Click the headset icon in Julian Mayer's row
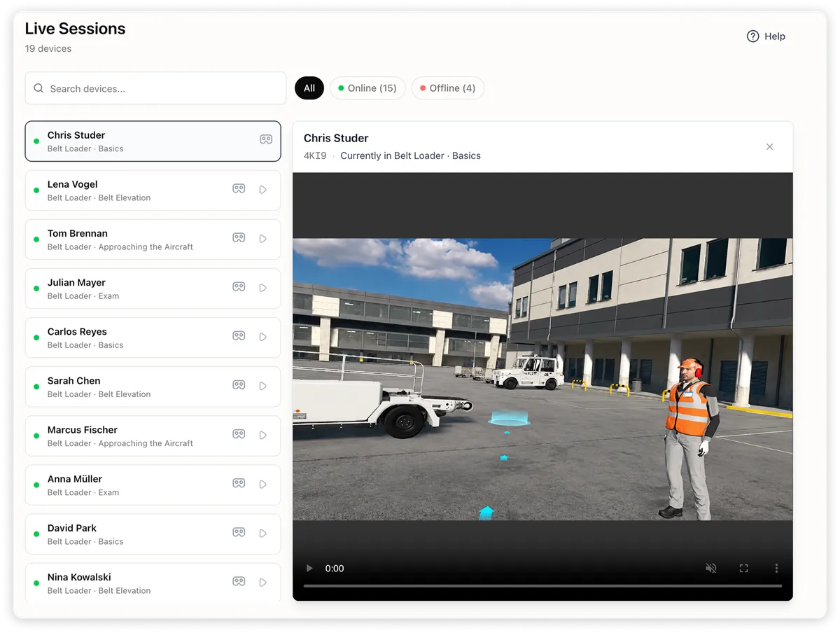This screenshot has width=840, height=633. click(x=239, y=287)
